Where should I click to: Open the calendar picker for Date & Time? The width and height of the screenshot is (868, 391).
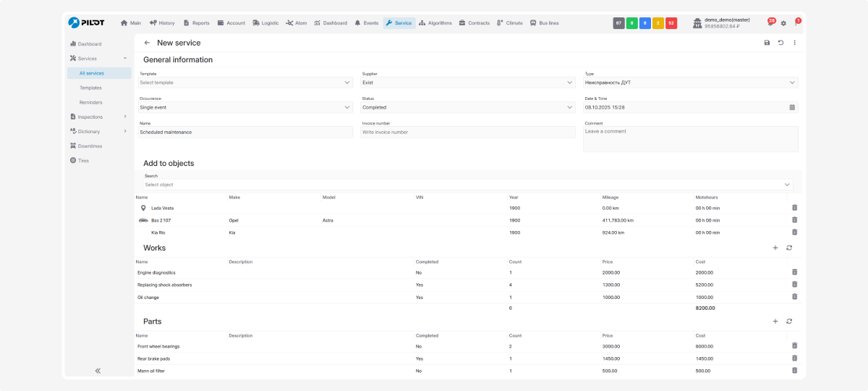pos(792,107)
